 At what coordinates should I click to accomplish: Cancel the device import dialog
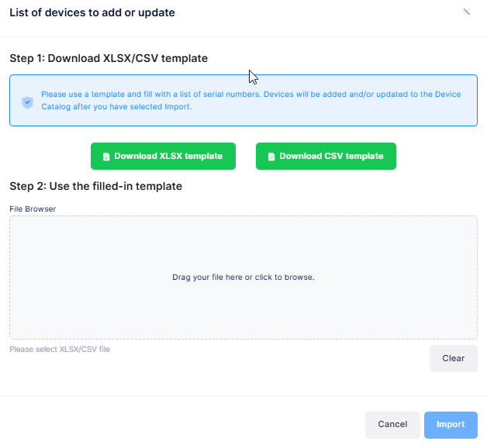(x=392, y=425)
